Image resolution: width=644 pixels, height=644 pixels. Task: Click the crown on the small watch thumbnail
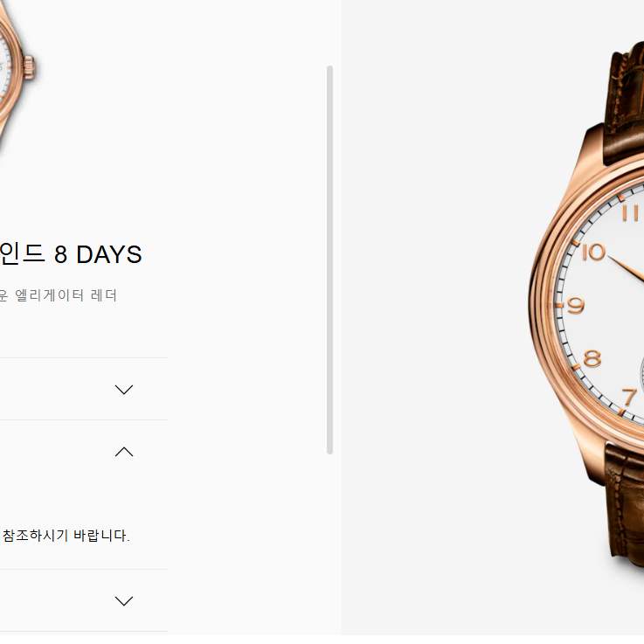coord(29,67)
